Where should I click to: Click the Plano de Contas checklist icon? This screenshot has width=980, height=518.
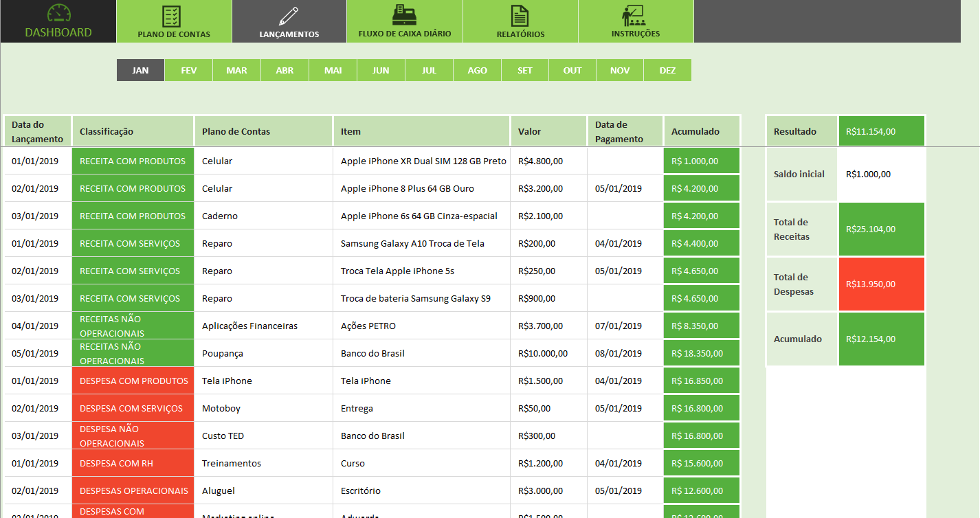tap(172, 16)
